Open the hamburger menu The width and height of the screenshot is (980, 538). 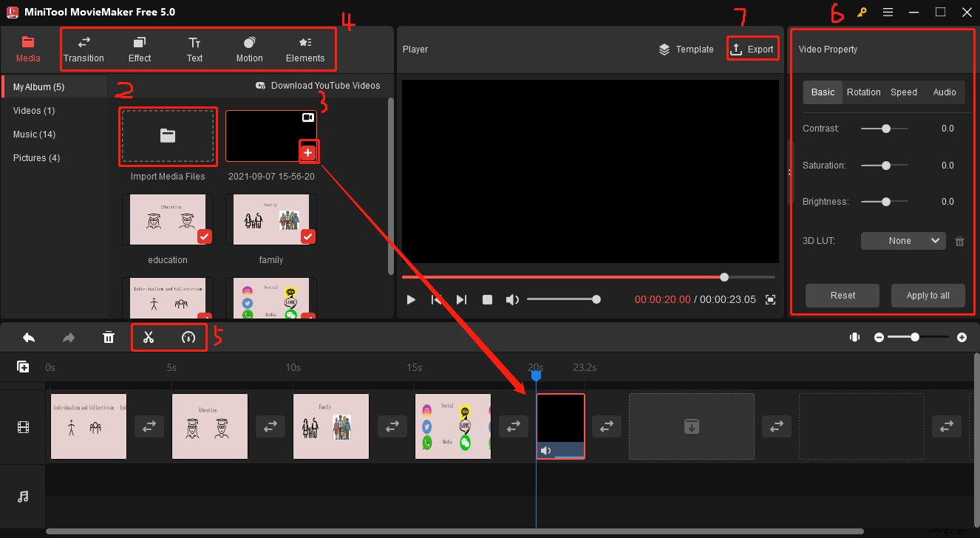pos(888,12)
